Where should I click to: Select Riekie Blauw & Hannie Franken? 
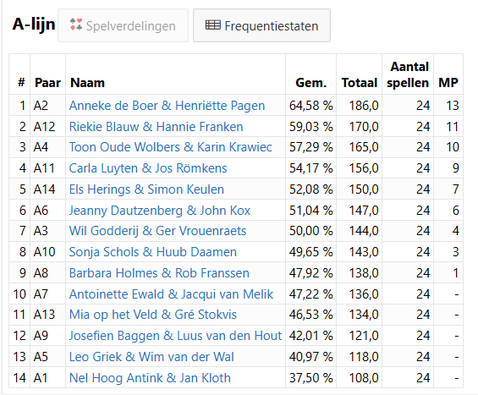coord(156,127)
